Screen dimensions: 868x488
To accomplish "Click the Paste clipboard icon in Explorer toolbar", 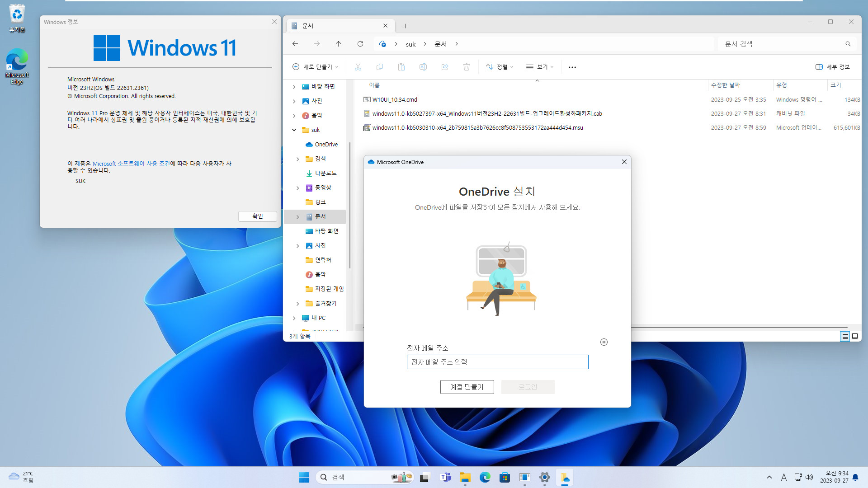I will click(401, 67).
